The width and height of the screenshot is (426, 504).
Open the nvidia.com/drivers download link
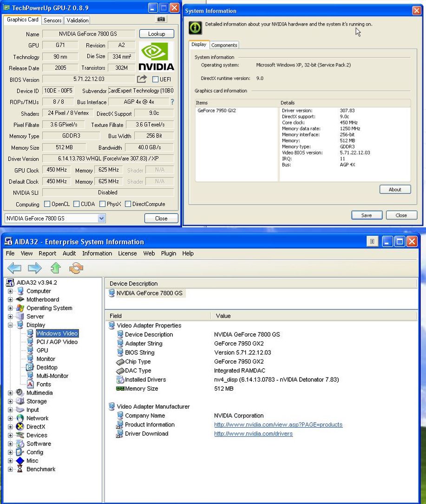pos(254,434)
